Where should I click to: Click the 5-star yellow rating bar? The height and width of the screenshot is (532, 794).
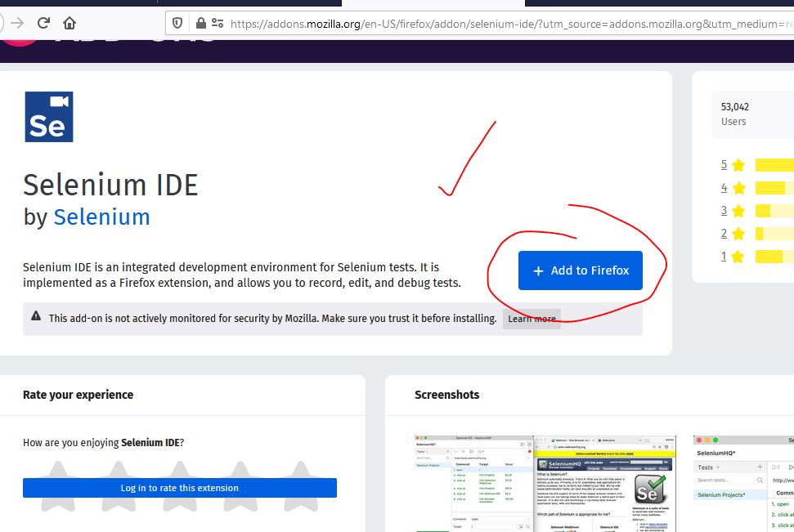coord(774,165)
